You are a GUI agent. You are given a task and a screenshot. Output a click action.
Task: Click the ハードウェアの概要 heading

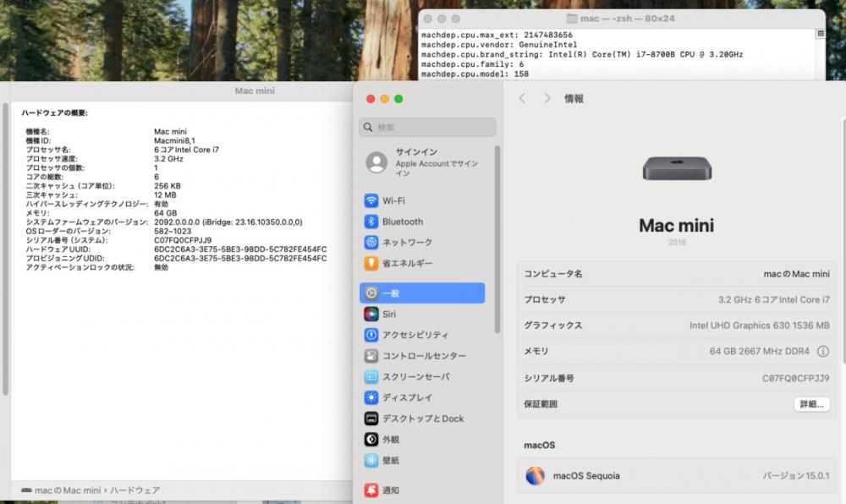tap(54, 112)
